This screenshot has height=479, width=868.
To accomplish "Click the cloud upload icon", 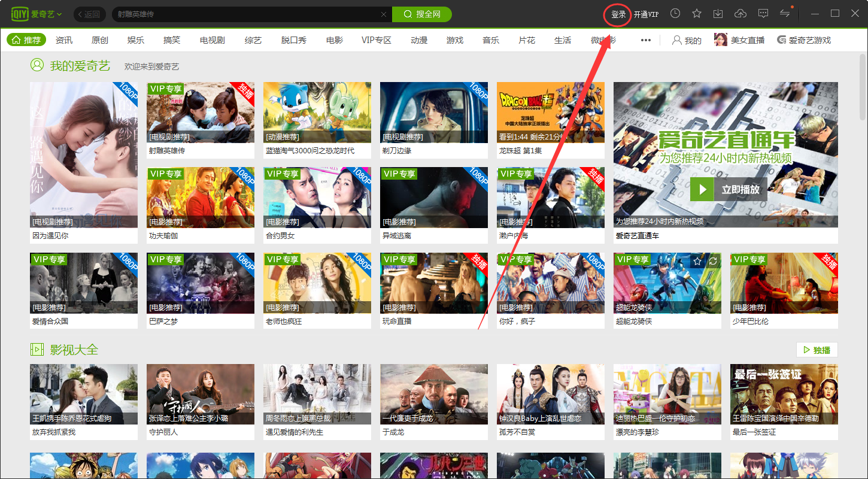I will click(x=740, y=14).
